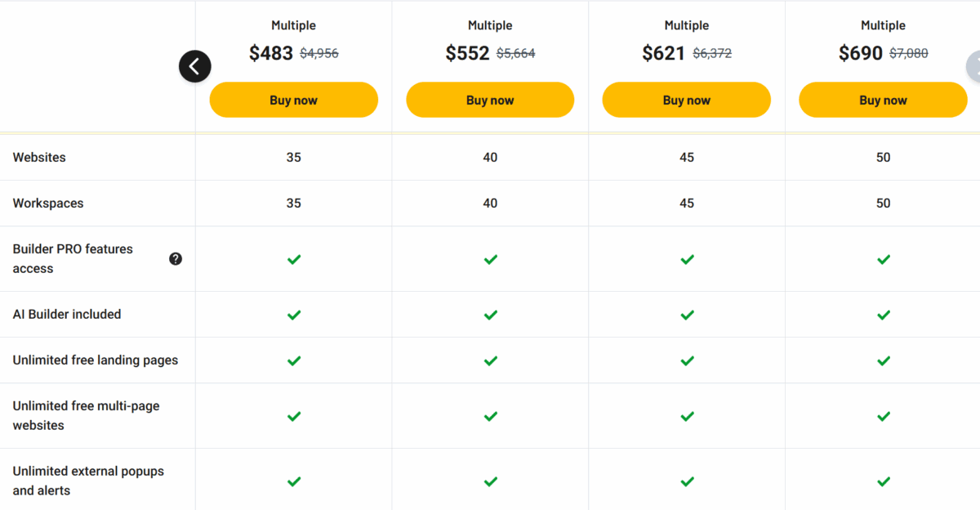980x510 pixels.
Task: Click Buy now for the $483 plan
Action: [x=294, y=100]
